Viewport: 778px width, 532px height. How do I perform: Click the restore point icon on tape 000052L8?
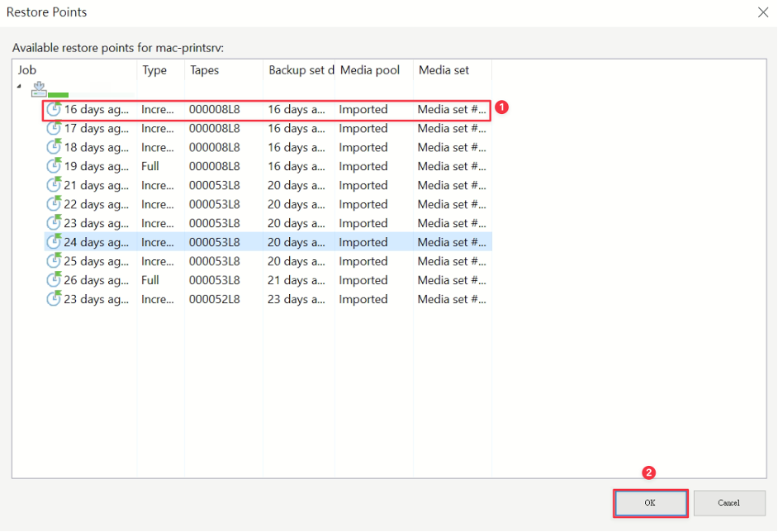pos(54,299)
